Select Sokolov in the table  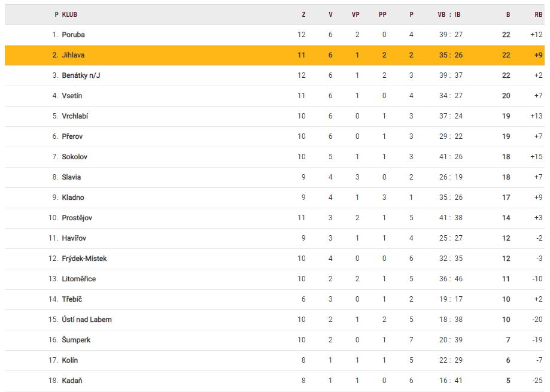point(75,157)
